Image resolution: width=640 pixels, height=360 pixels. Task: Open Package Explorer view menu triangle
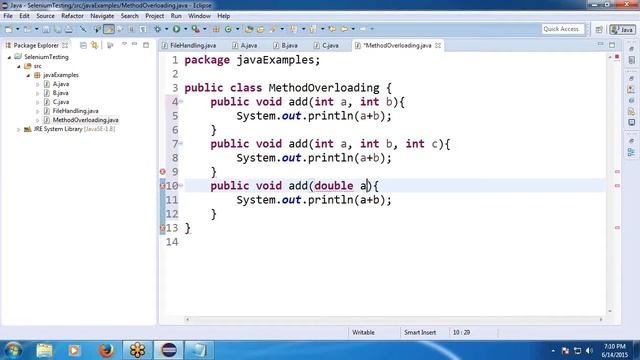[x=124, y=44]
